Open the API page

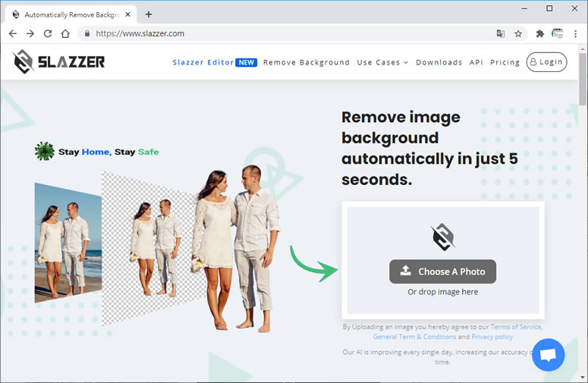476,62
